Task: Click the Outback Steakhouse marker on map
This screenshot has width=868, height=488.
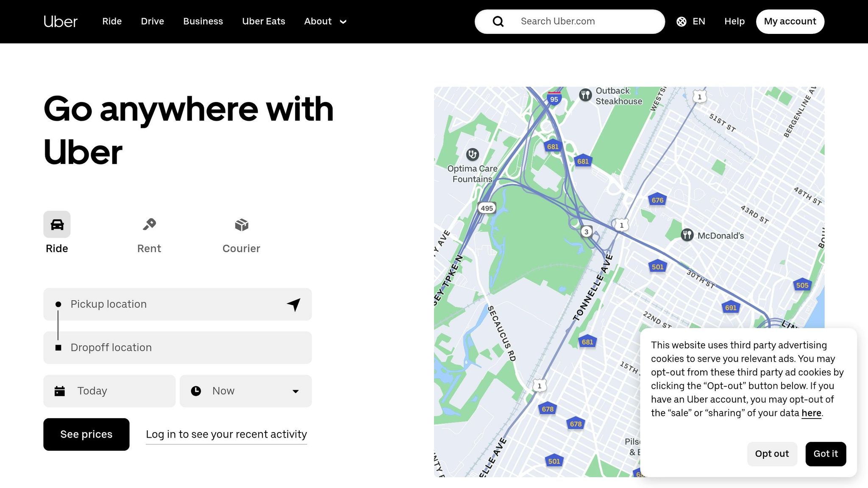Action: point(585,95)
